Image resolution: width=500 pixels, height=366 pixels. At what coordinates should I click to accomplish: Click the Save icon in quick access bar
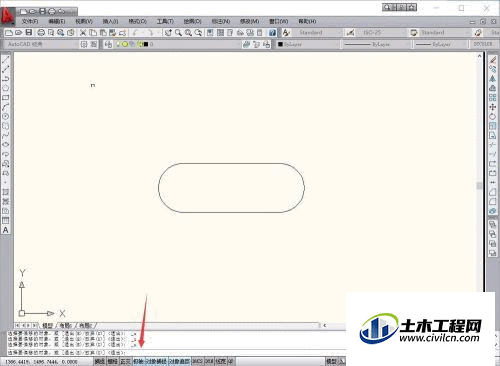point(42,11)
